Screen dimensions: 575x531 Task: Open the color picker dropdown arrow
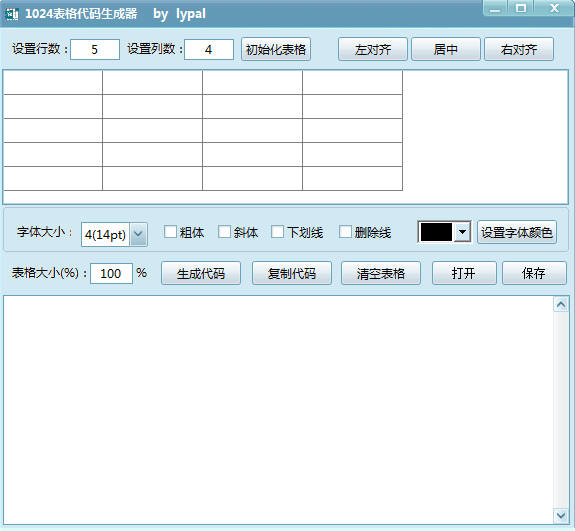(x=462, y=232)
